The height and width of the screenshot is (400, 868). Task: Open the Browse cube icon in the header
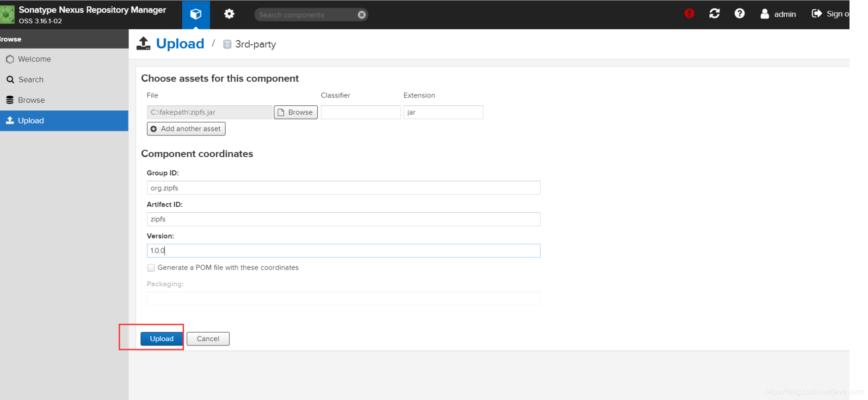click(196, 14)
